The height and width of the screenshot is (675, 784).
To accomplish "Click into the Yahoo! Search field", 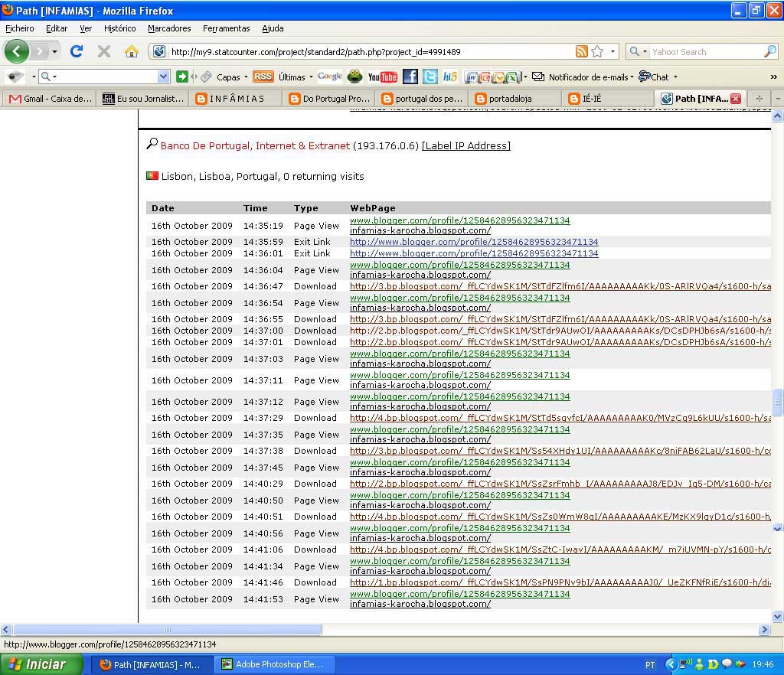I will 706,51.
